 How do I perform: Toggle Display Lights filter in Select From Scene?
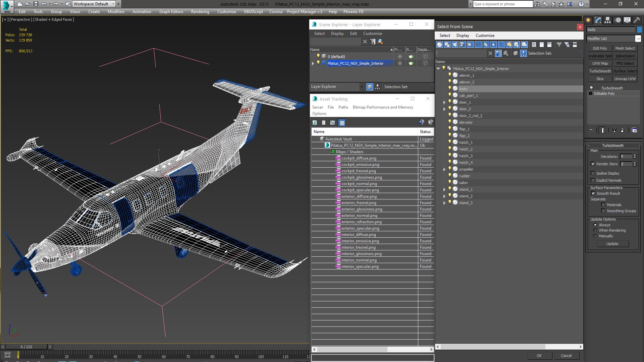455,45
